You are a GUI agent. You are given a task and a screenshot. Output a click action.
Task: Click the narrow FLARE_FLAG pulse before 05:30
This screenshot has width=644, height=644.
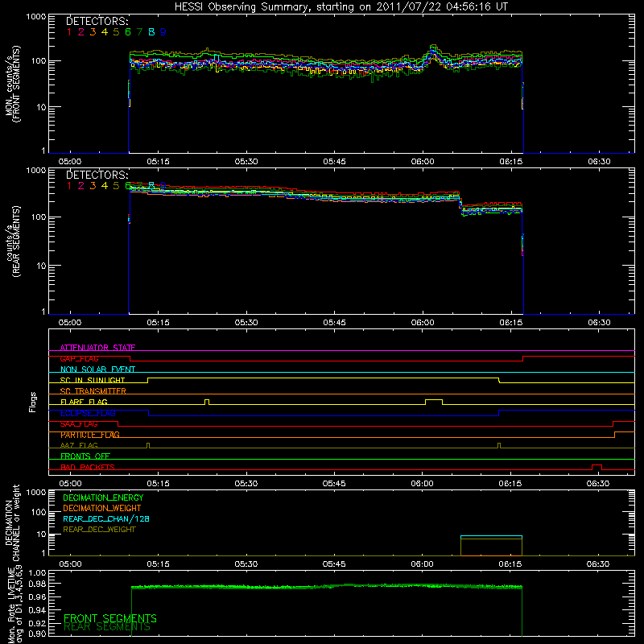coord(207,402)
